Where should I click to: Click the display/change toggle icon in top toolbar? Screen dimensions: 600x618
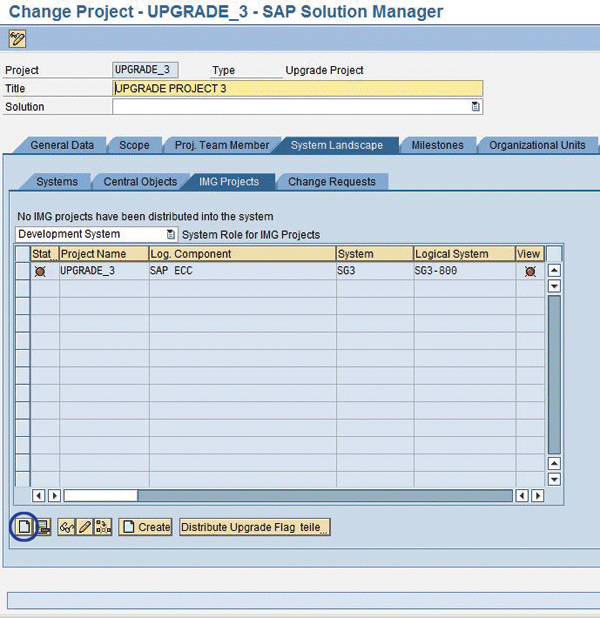coord(17,38)
